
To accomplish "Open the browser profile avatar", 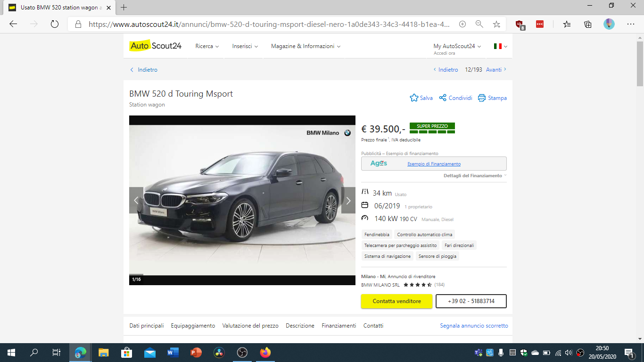I will click(609, 24).
